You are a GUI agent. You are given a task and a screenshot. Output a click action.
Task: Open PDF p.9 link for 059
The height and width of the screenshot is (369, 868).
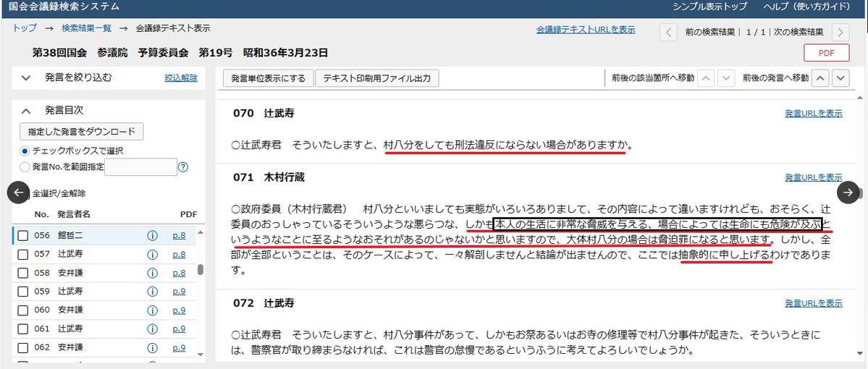[x=179, y=292]
